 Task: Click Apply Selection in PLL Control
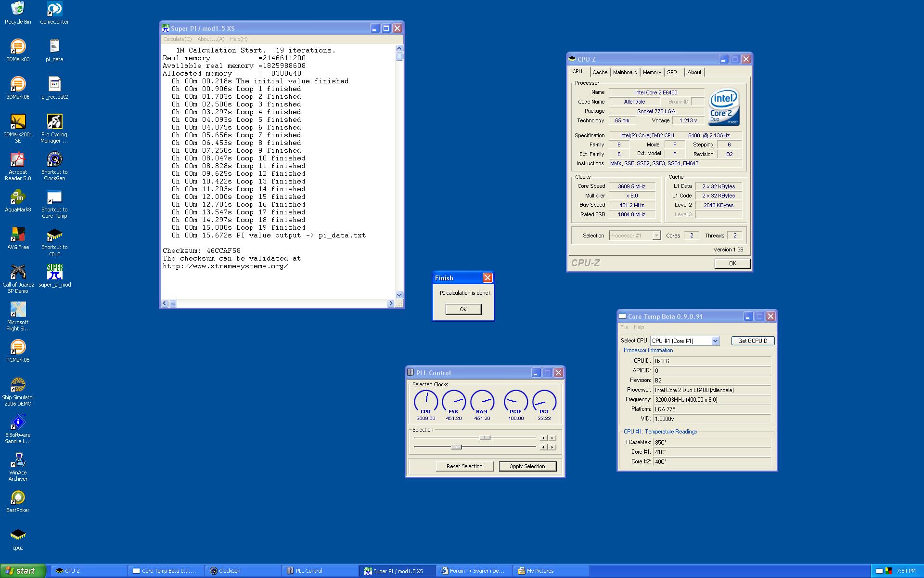pos(527,466)
